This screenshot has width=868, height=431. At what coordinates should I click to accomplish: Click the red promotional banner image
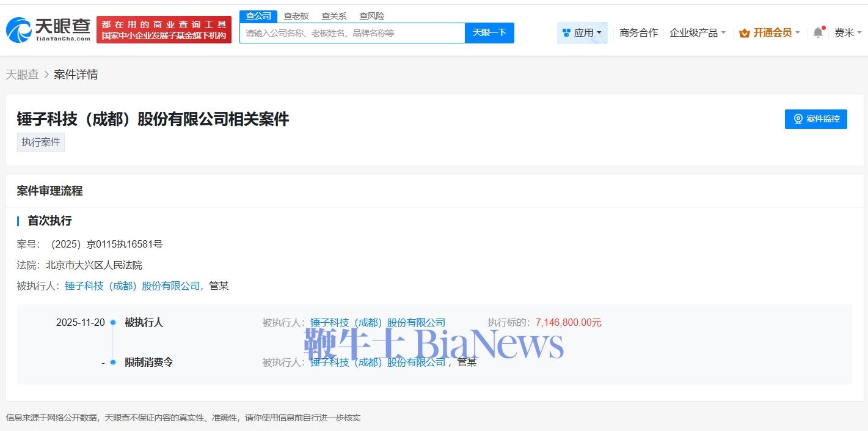click(164, 30)
